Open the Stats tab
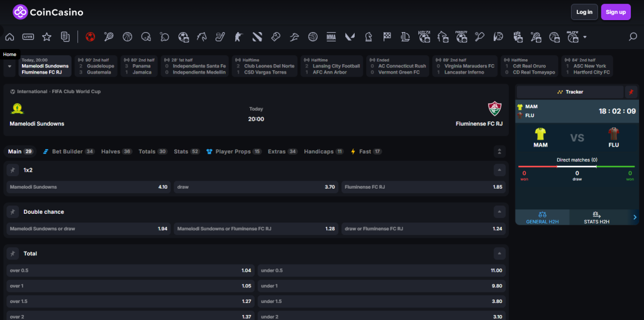 tap(187, 152)
